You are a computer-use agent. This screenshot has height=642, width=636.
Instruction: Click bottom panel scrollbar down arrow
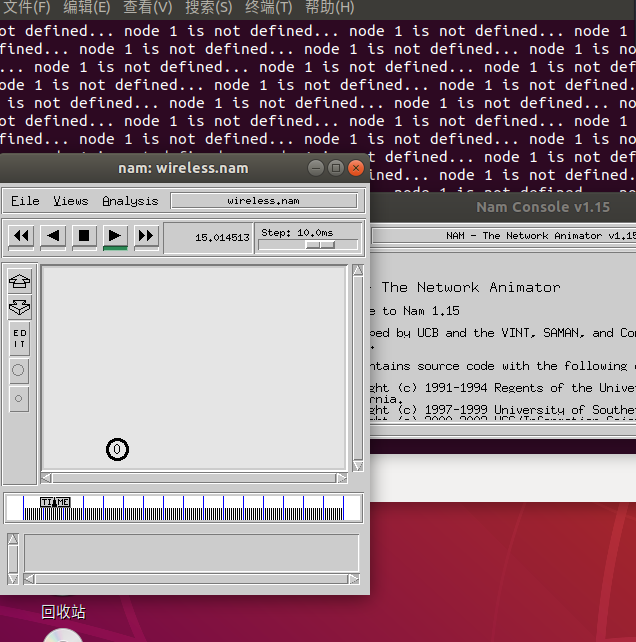(x=13, y=579)
